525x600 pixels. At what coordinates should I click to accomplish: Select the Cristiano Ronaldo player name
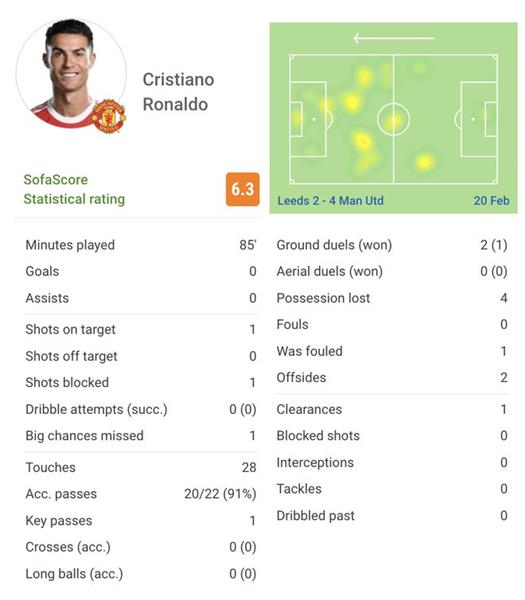coord(178,92)
